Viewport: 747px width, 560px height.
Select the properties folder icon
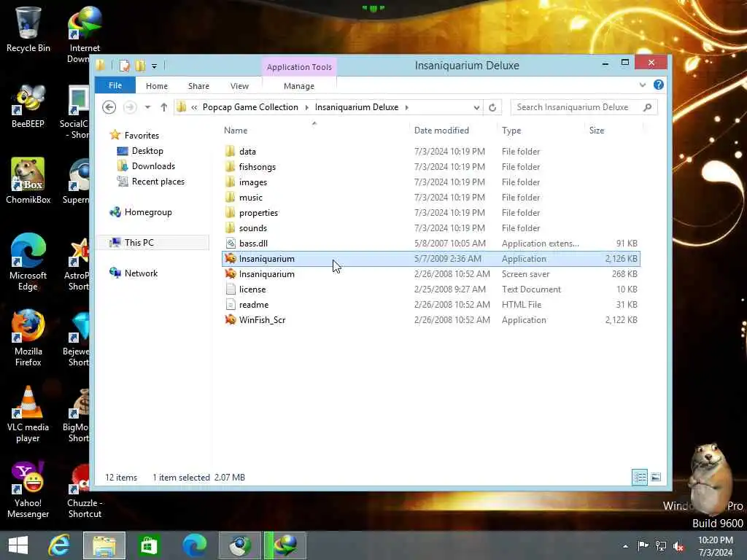click(231, 212)
